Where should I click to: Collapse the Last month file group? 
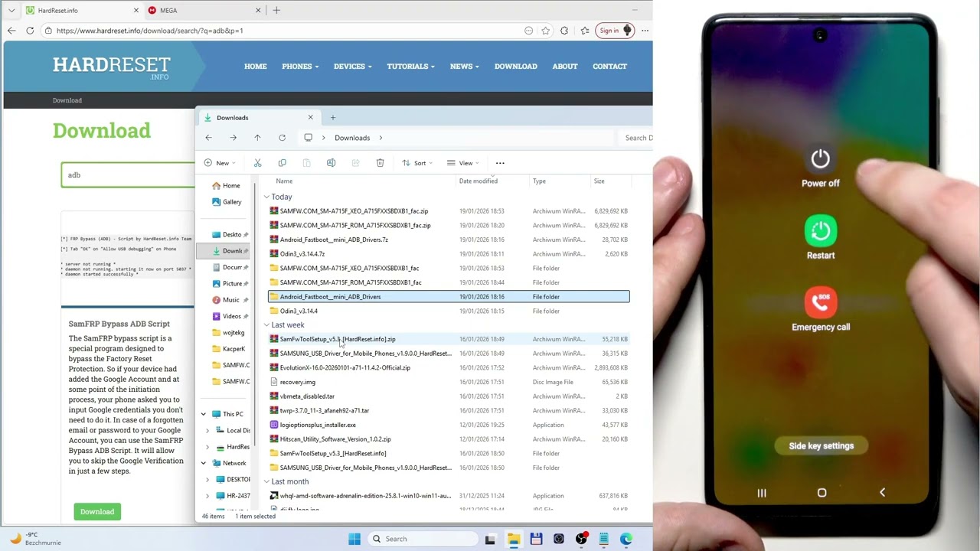266,481
